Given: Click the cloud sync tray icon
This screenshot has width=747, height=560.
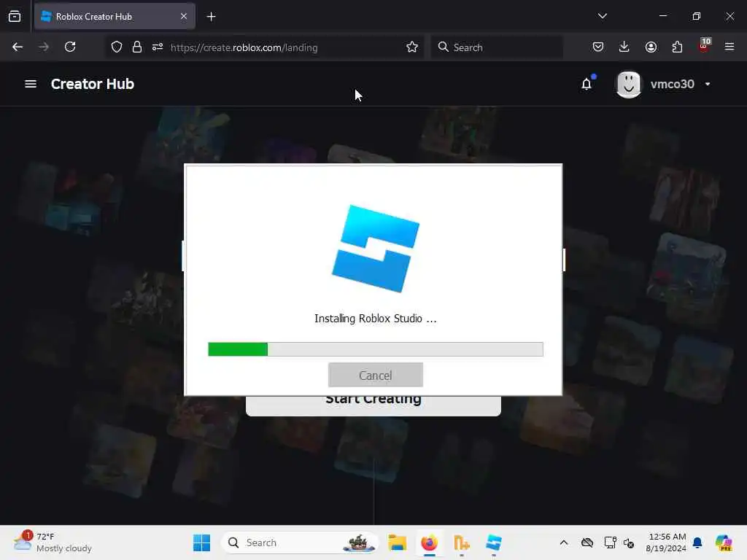Looking at the screenshot, I should point(587,542).
